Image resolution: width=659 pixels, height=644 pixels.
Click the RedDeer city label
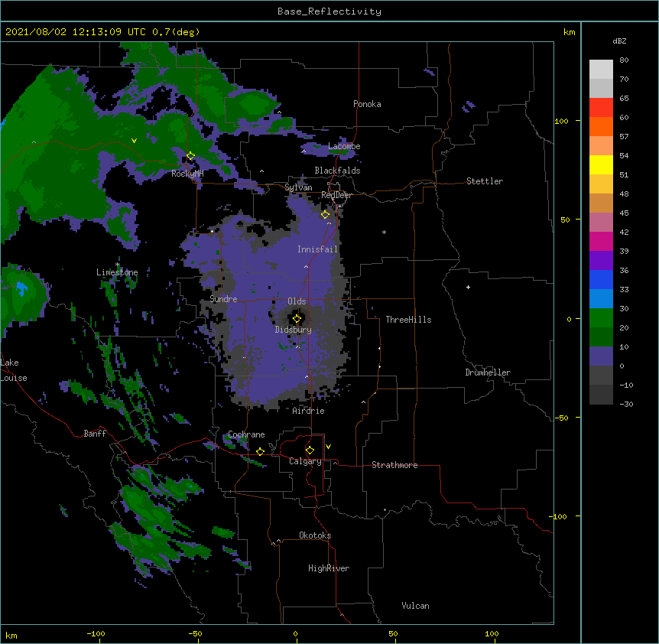click(x=336, y=195)
